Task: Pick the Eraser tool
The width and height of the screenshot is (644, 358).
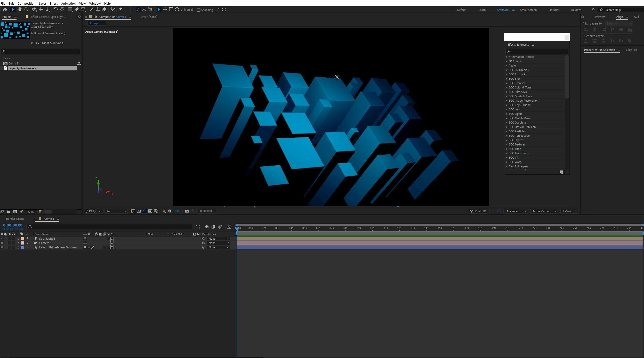Action: 104,10
